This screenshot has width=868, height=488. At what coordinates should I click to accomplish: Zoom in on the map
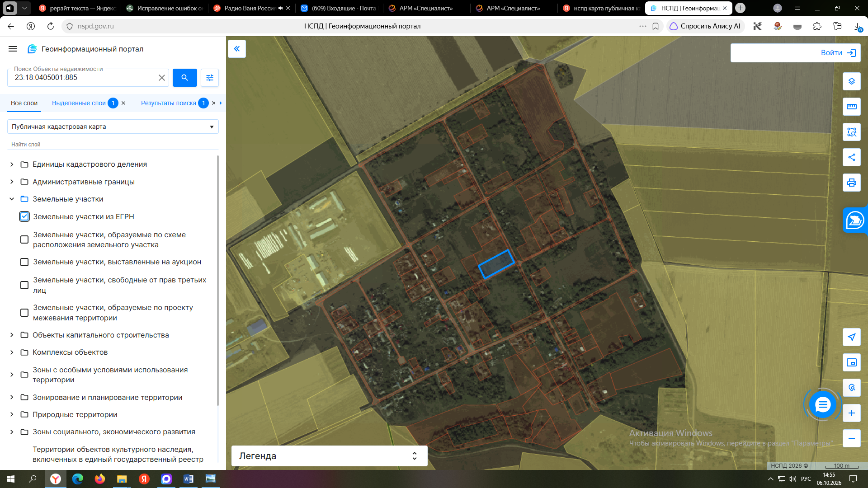852,413
